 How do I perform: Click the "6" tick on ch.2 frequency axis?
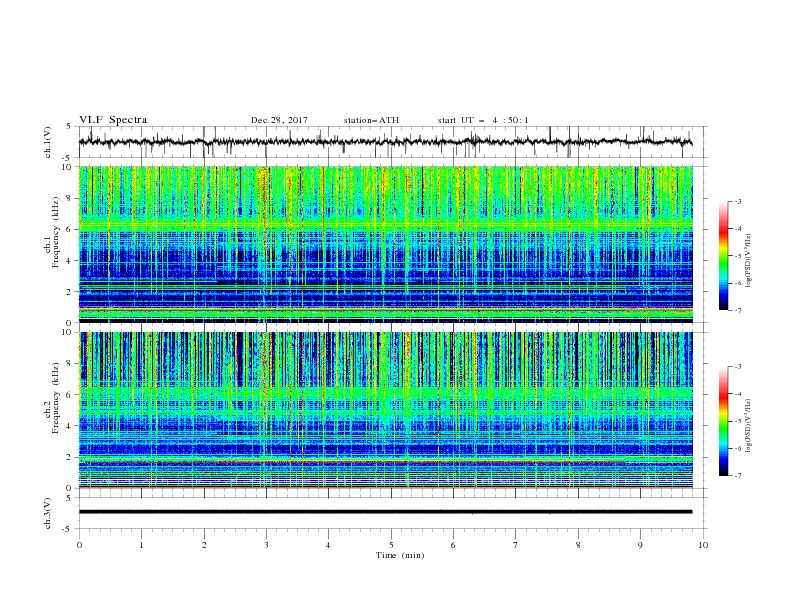point(70,394)
